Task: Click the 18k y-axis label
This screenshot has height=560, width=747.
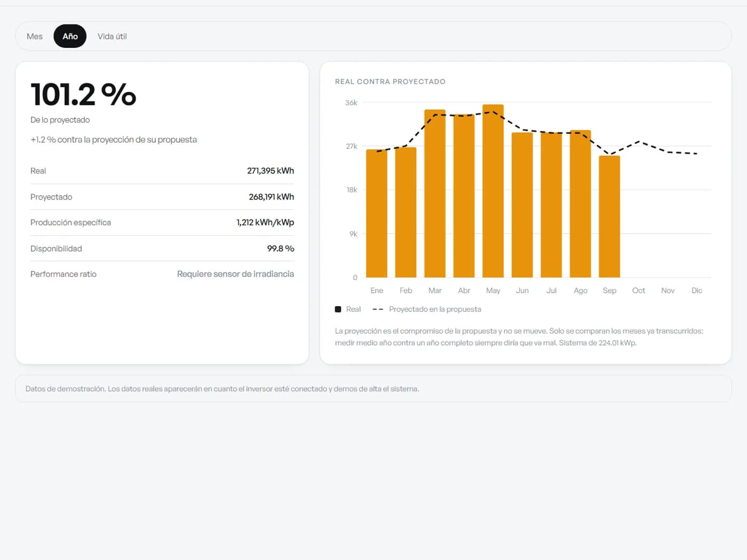Action: point(352,190)
